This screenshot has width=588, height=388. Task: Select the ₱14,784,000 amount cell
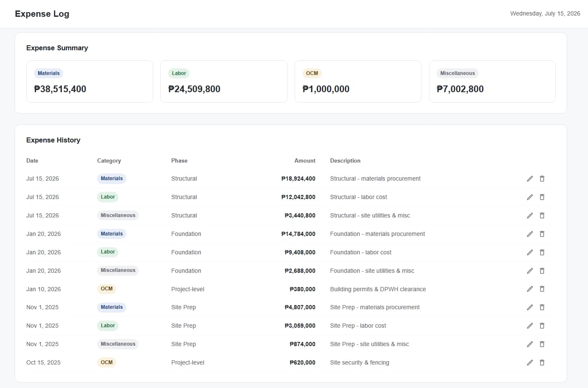298,234
